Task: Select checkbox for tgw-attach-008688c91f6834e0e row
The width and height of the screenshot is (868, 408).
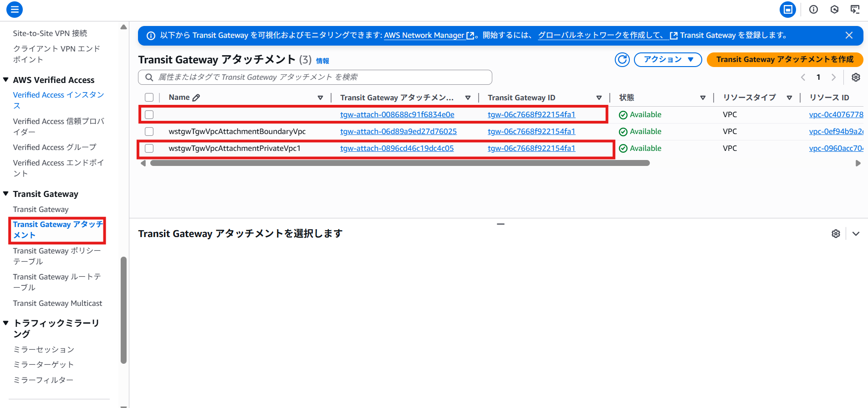Action: tap(149, 115)
